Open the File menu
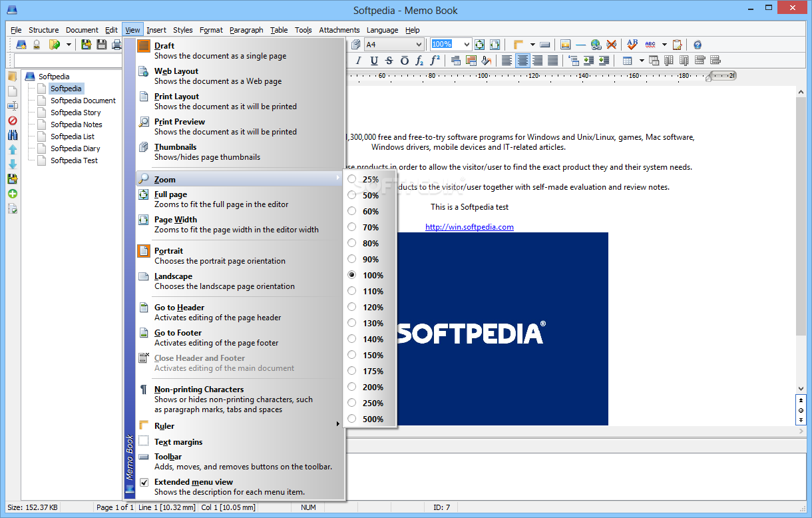The height and width of the screenshot is (518, 812). (16, 30)
